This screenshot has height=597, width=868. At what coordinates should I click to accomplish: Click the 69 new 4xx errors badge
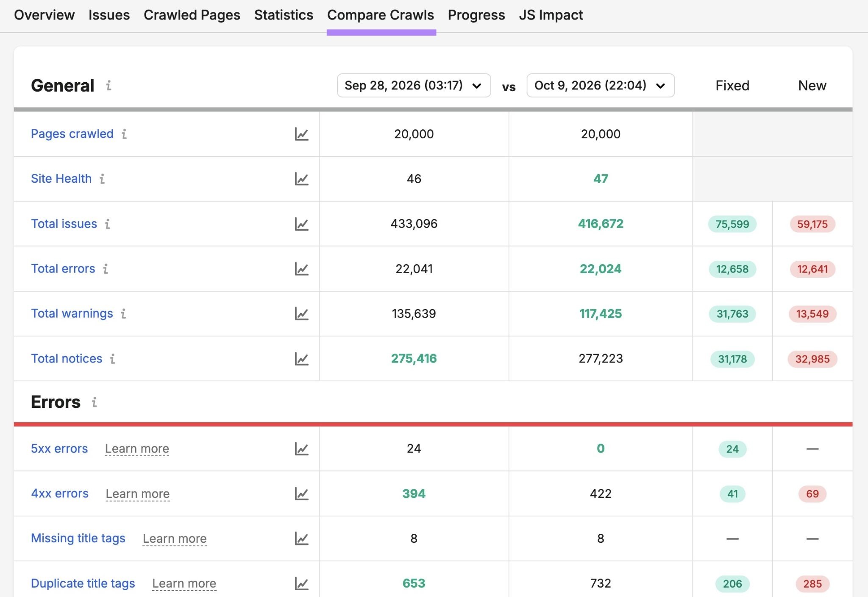pos(812,494)
